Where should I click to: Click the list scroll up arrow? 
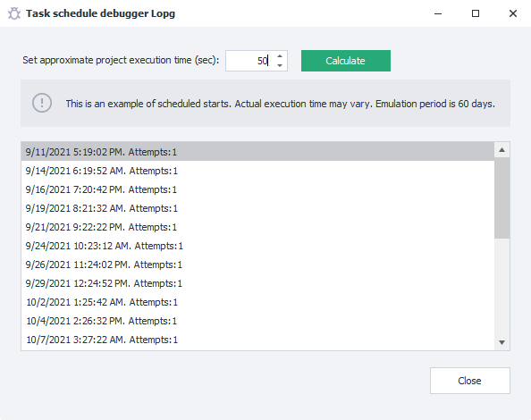501,150
